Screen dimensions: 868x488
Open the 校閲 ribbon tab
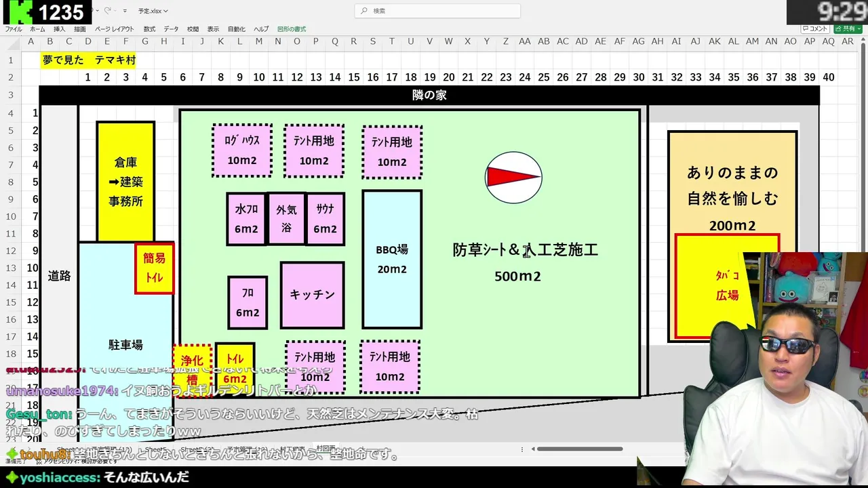193,29
